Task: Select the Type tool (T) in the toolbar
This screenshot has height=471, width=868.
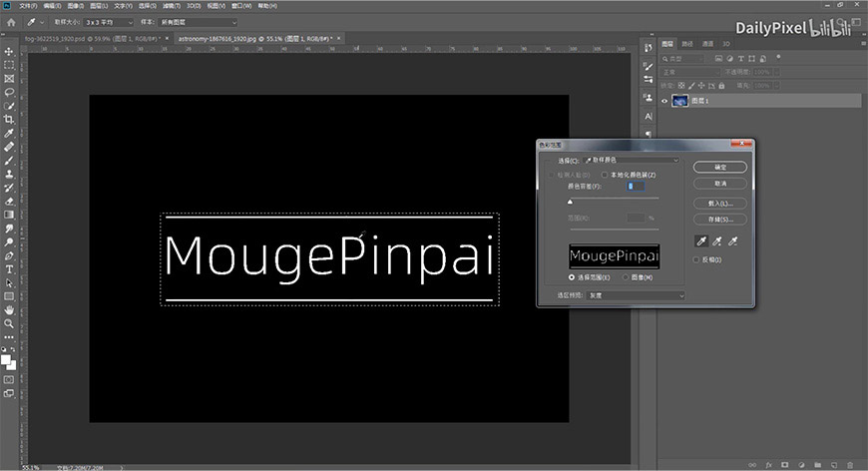Action: pyautogui.click(x=9, y=269)
